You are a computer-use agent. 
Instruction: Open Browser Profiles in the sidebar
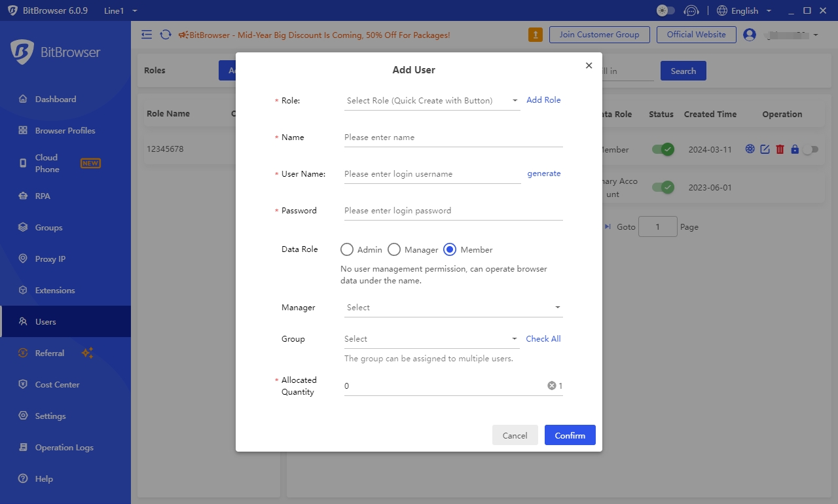65,131
